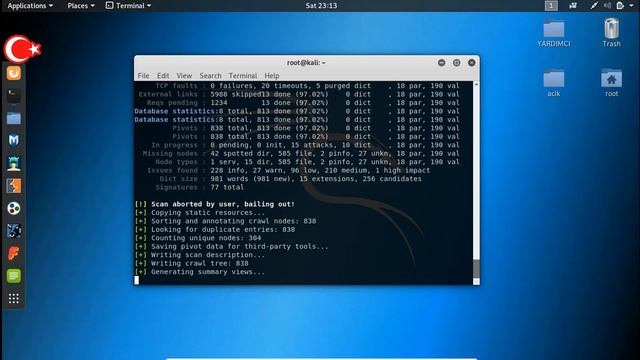Click the scrollbar up arrow in terminal

[x=476, y=84]
